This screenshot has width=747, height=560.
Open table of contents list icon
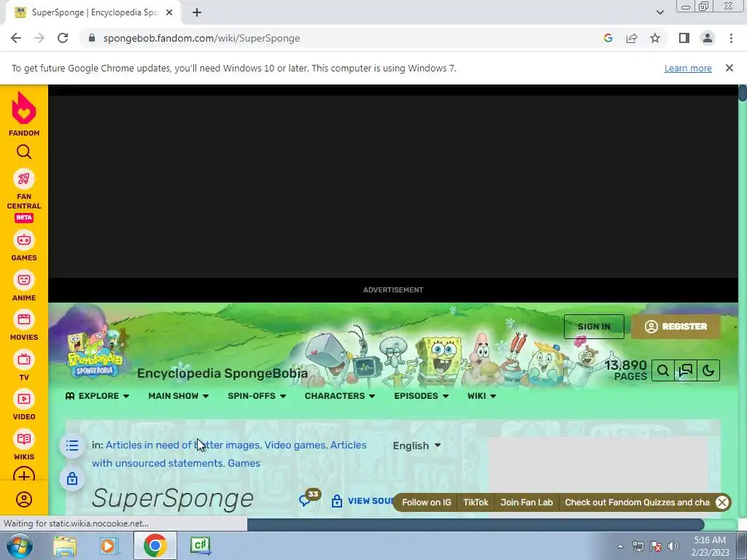click(x=72, y=446)
